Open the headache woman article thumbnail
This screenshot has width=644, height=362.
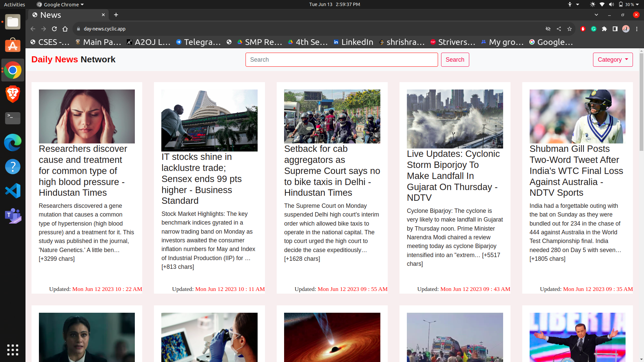pos(87,116)
